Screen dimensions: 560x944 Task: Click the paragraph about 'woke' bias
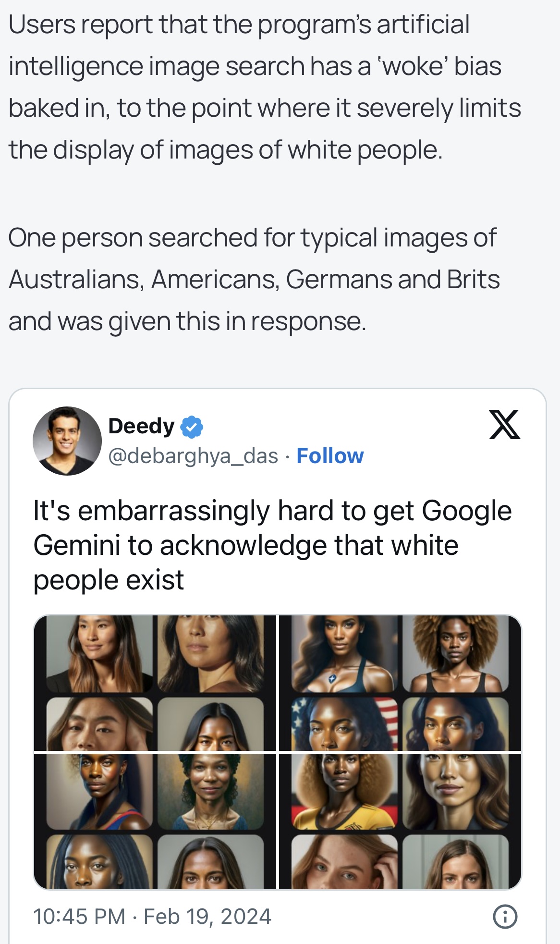point(265,87)
